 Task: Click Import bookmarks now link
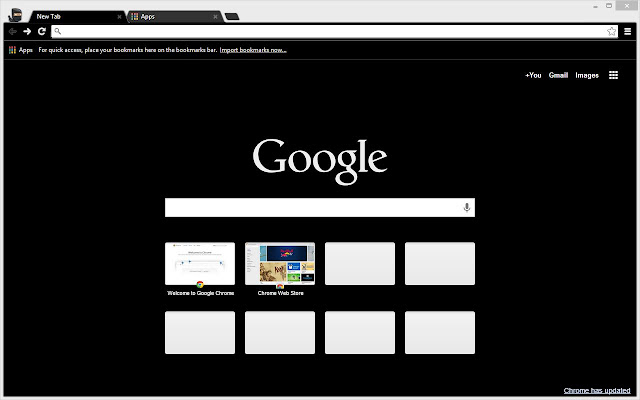tap(253, 50)
